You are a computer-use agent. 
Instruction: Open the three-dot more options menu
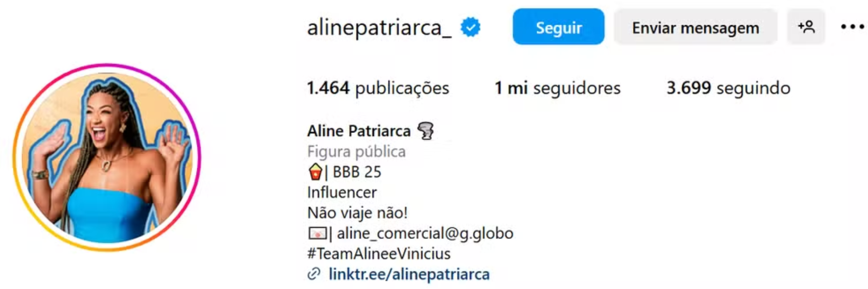pos(852,27)
